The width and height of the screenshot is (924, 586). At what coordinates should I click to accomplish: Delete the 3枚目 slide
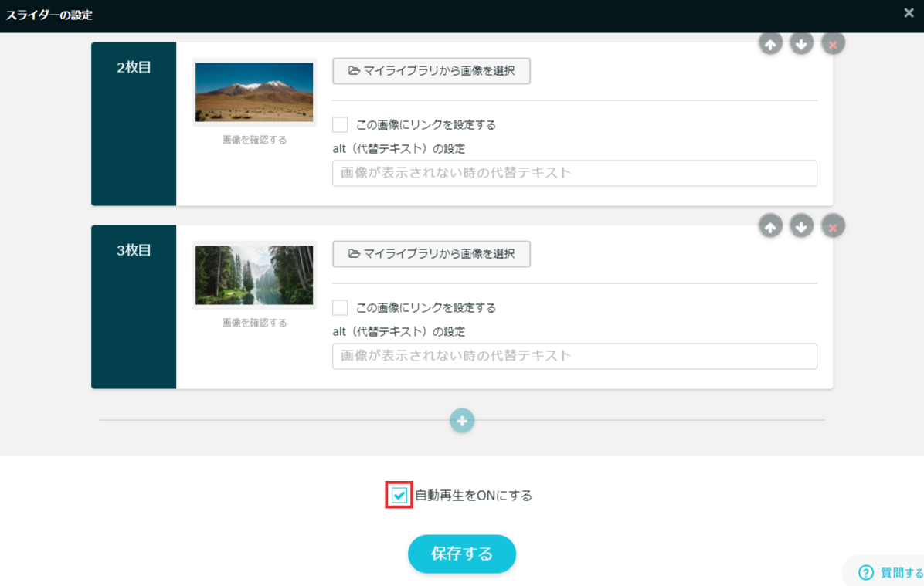click(833, 226)
